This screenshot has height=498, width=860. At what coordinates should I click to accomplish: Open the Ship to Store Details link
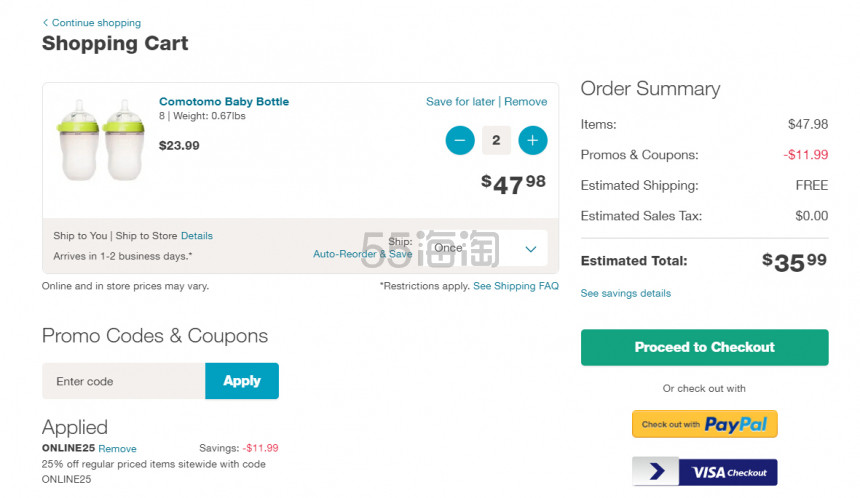pos(197,236)
